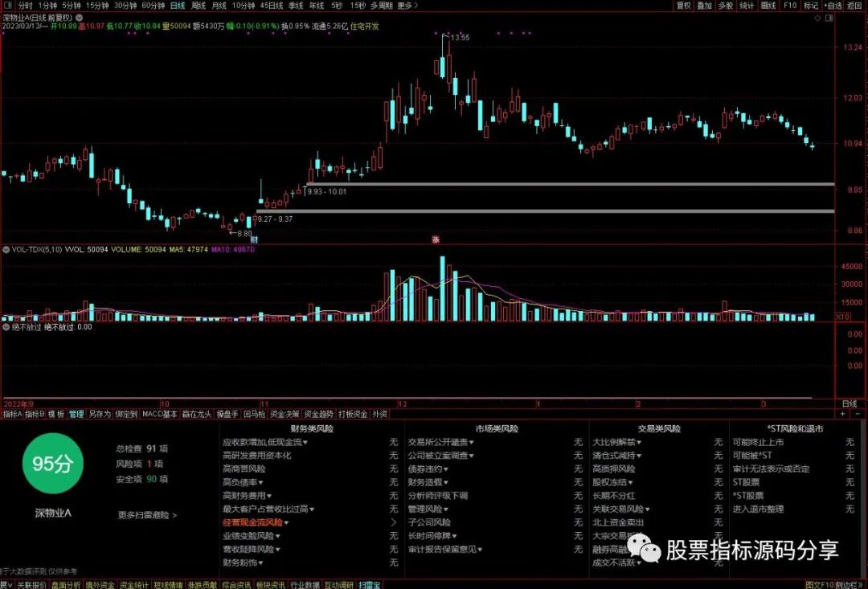This screenshot has height=589, width=868.
Task: Click the 返回 button
Action: [854, 6]
